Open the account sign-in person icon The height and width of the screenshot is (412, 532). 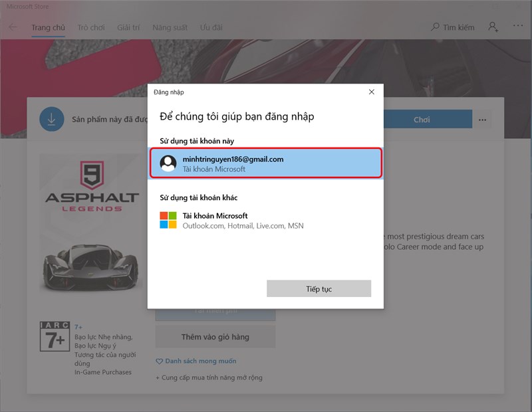(x=493, y=27)
